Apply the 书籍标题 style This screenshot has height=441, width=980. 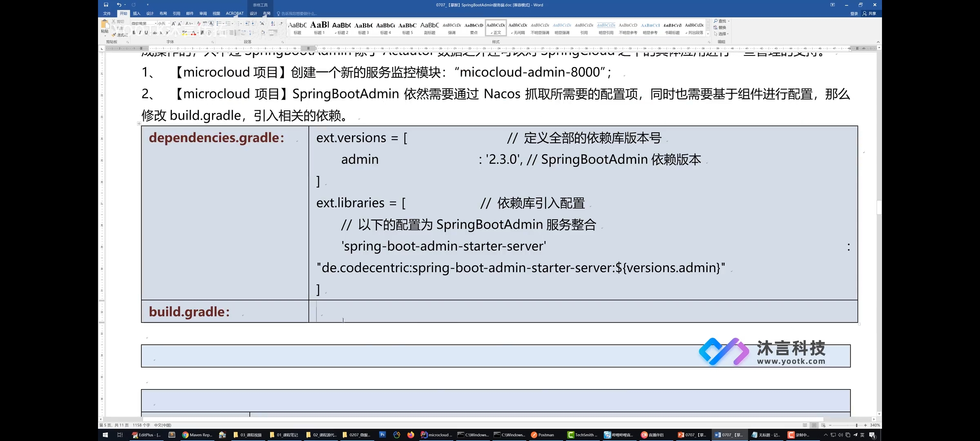click(x=672, y=28)
